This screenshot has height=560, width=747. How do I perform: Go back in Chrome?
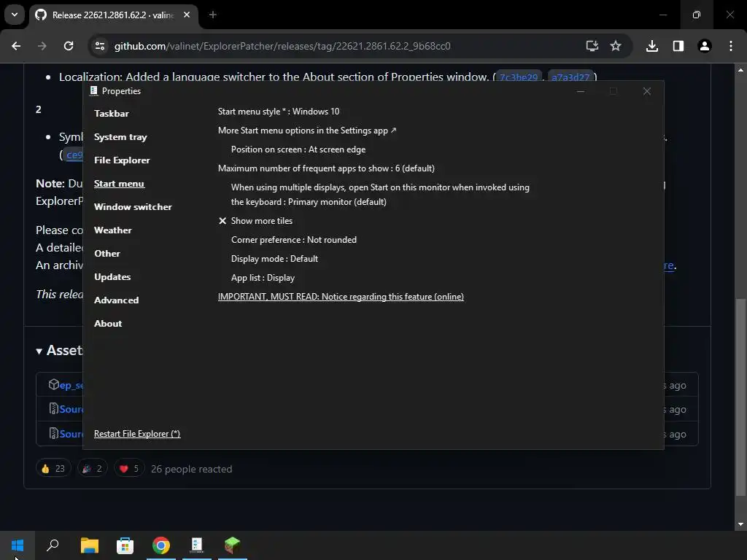16,46
